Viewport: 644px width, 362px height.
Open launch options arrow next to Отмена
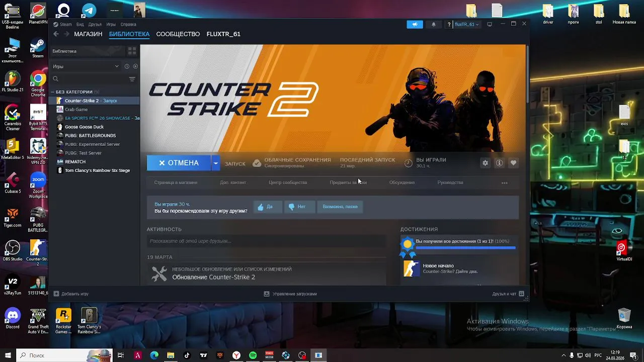coord(215,163)
